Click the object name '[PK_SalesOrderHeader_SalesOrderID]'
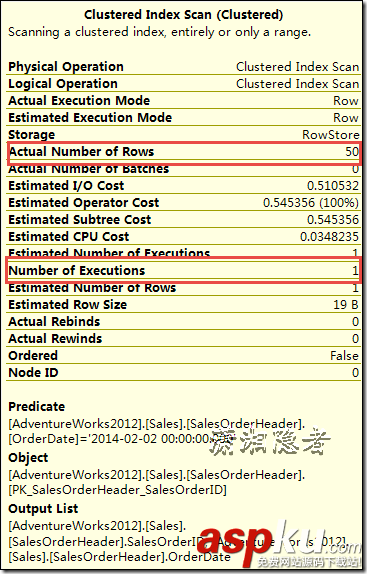The image size is (367, 574). (x=117, y=489)
